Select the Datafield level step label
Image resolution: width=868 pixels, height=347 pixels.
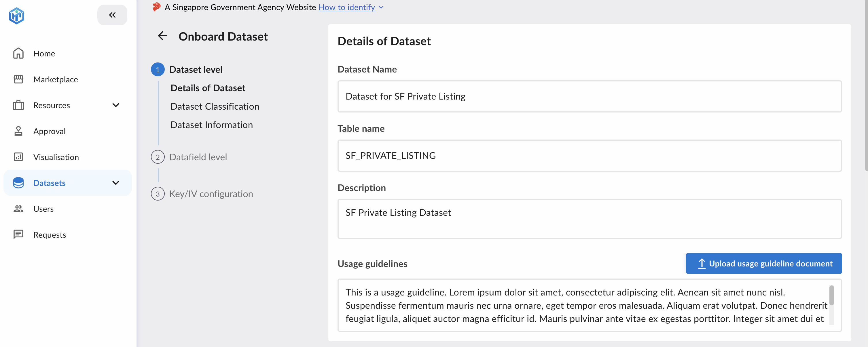198,157
